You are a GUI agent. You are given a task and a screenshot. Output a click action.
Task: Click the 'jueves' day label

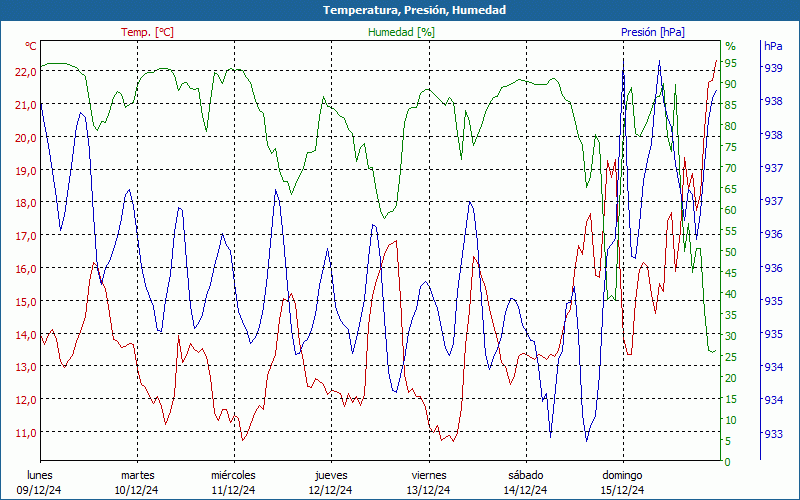point(331,476)
